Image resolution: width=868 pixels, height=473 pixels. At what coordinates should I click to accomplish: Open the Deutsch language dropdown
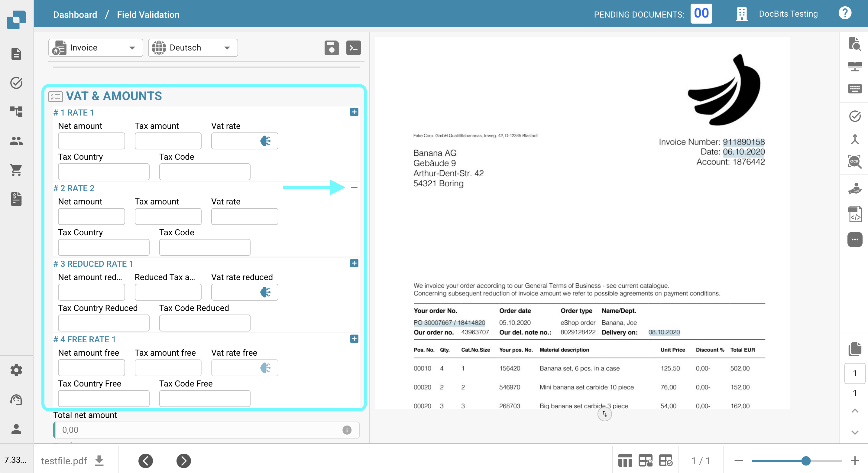(x=193, y=48)
